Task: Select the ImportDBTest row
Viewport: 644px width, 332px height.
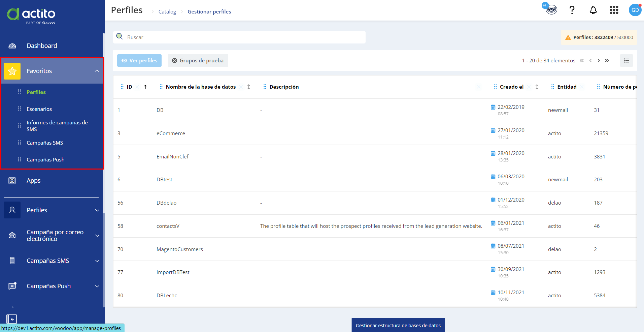Action: [375, 272]
